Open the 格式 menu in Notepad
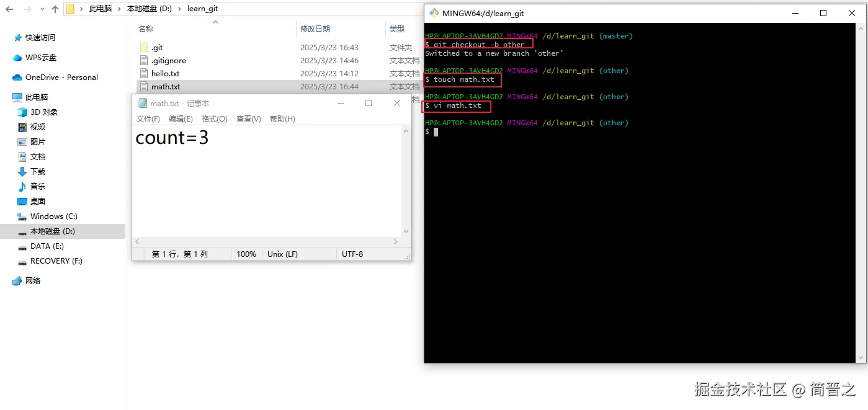 click(214, 118)
